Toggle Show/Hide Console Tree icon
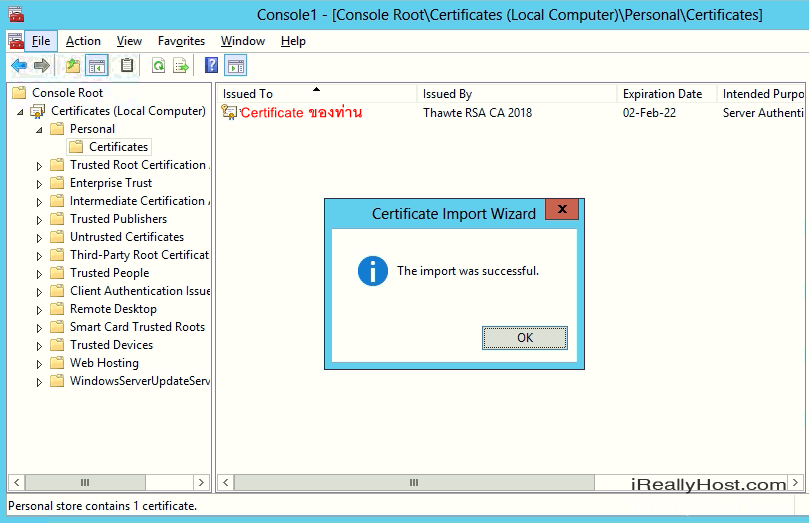 [97, 66]
